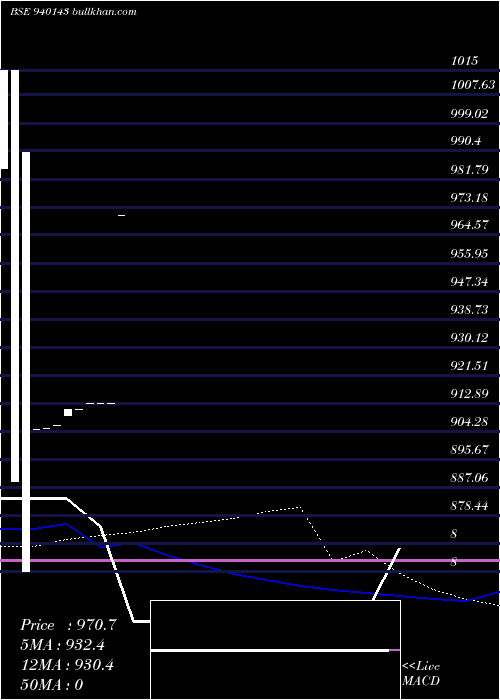Click the tall candlestick reaching the 1015 level
500x700 pixels.
point(15,275)
